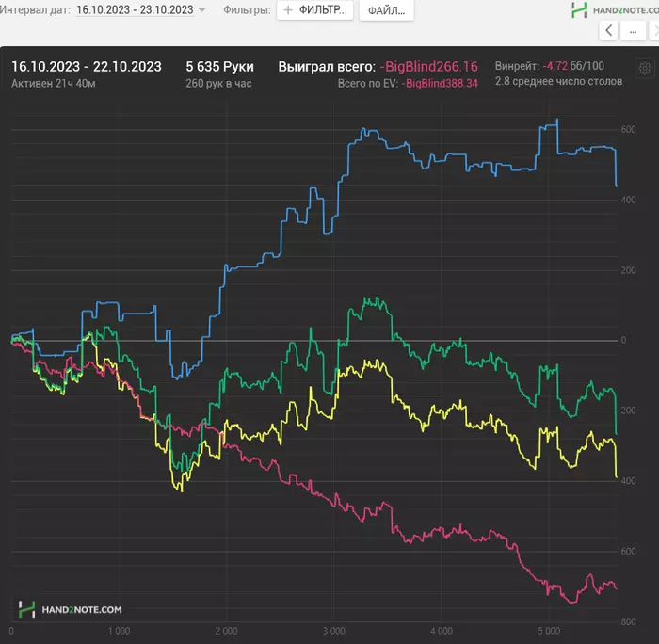The height and width of the screenshot is (644, 659).
Task: Open the date range 16.10.2023 - 23.10.2023 field
Action: [135, 10]
